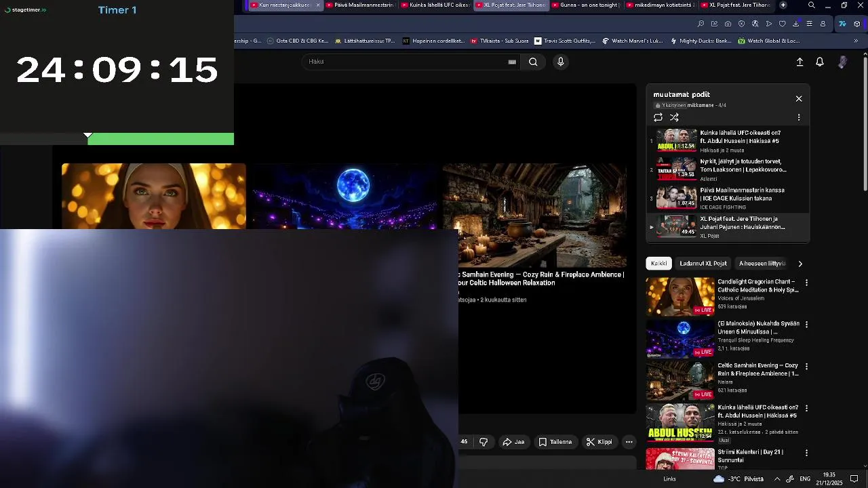Click the browser screenshot camera toolbar icon
The width and height of the screenshot is (868, 488).
tap(728, 24)
